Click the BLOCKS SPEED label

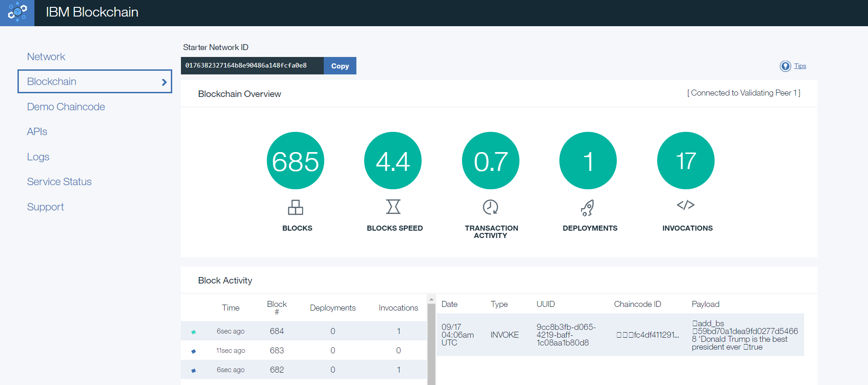395,228
